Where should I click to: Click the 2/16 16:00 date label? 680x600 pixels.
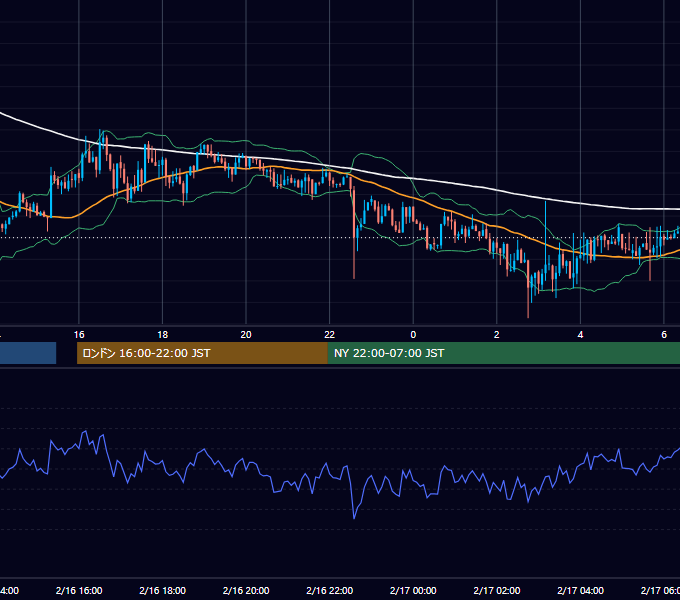pos(79,590)
